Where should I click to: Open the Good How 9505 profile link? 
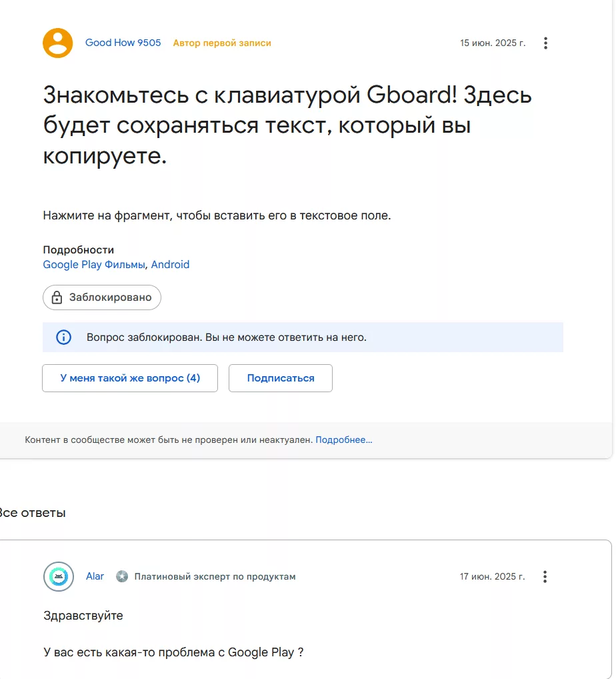(x=123, y=43)
